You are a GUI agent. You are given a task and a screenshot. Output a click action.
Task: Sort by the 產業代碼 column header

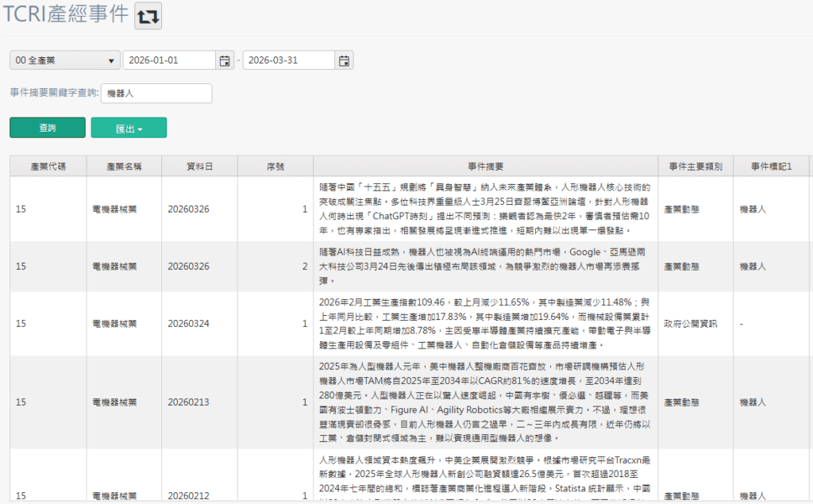[x=48, y=167]
